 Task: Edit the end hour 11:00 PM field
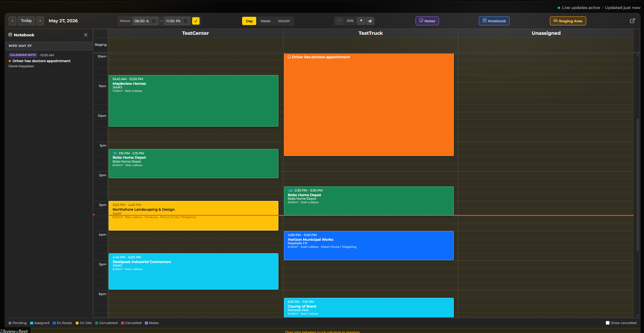point(177,21)
